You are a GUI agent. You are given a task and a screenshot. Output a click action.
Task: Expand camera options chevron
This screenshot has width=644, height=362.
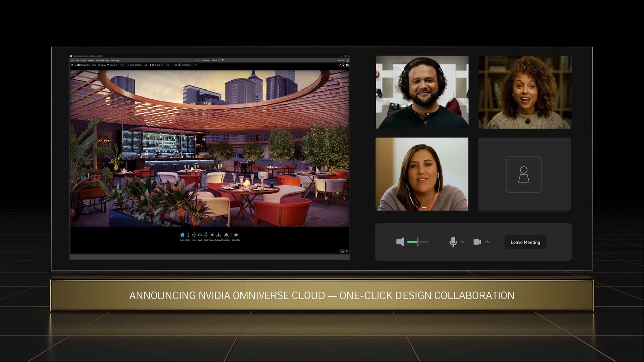pos(487,242)
